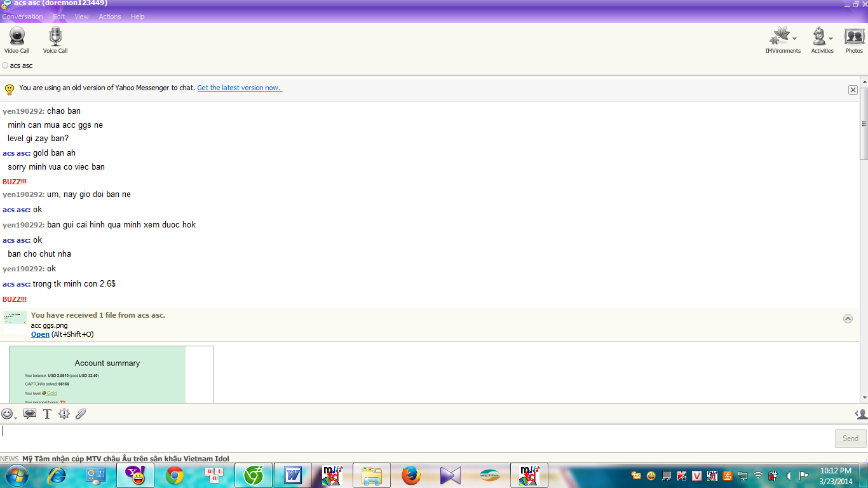The height and width of the screenshot is (488, 868).
Task: Click the Kaspersky tray icon
Action: [x=682, y=475]
